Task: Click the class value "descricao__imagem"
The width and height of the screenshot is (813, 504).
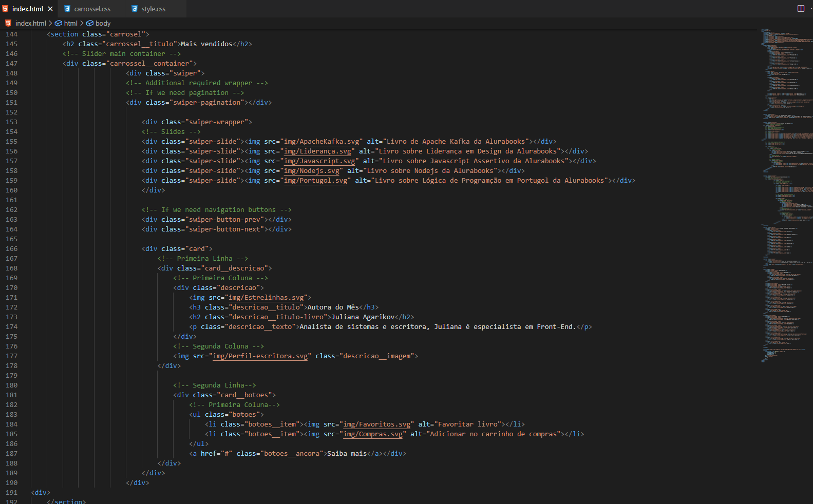Action: pyautogui.click(x=377, y=356)
